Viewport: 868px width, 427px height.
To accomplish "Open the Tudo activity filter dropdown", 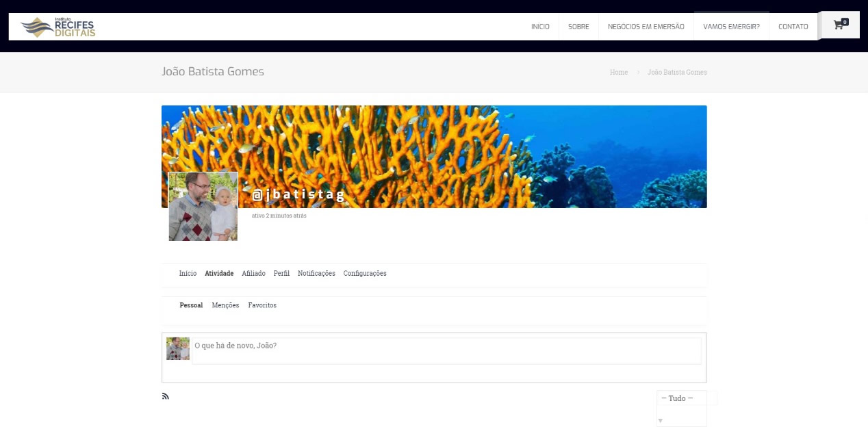I will pyautogui.click(x=681, y=398).
